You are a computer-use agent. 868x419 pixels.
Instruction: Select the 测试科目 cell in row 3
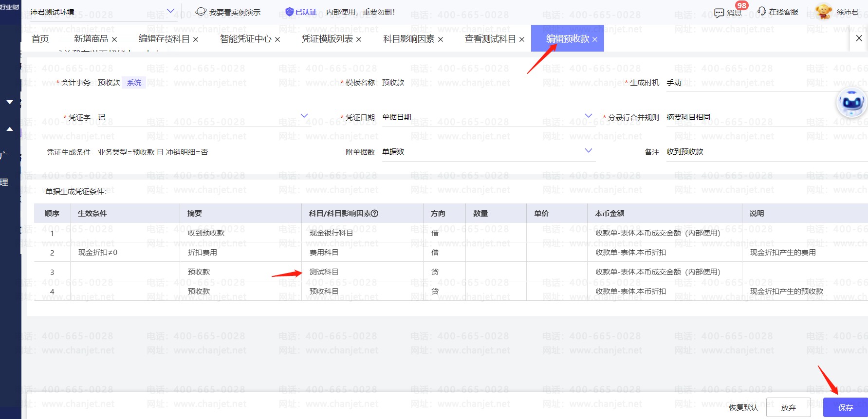coord(324,272)
